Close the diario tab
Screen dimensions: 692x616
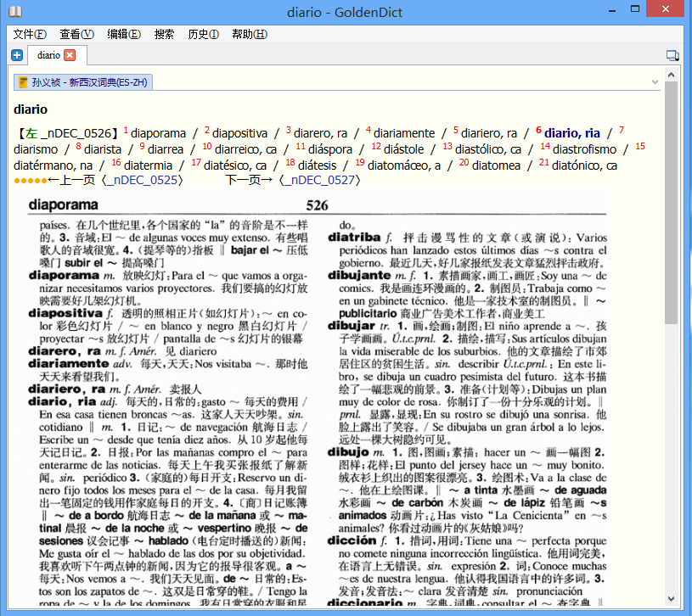(70, 55)
